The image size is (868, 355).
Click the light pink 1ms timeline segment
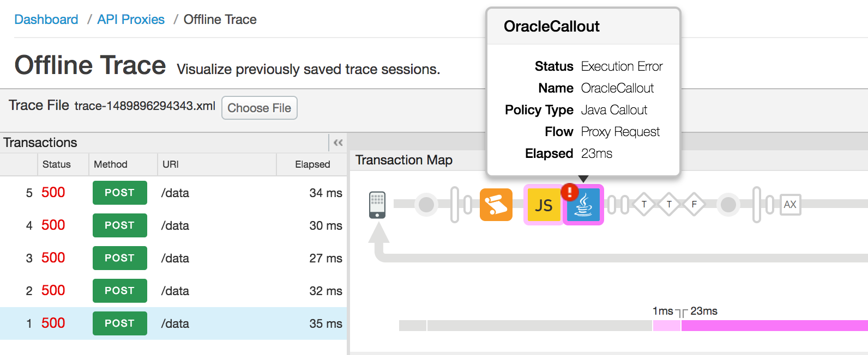(x=667, y=326)
